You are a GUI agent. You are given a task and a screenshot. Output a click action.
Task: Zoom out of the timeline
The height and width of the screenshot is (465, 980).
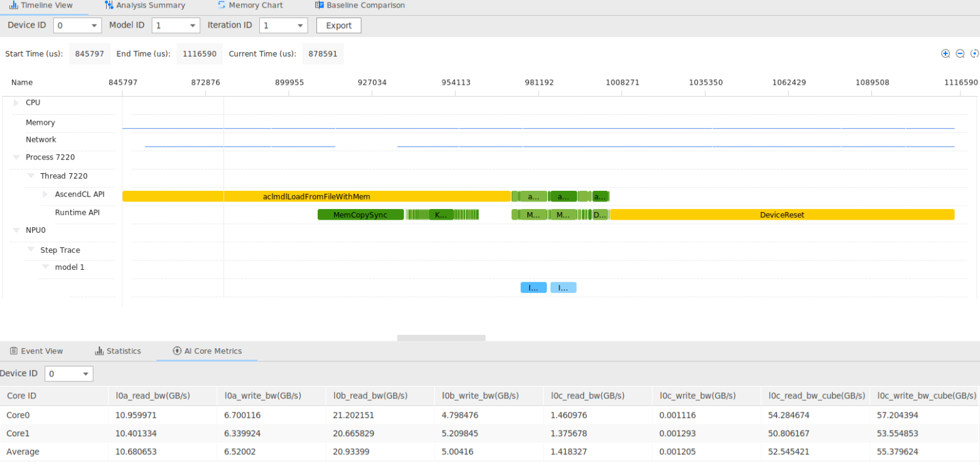[960, 53]
